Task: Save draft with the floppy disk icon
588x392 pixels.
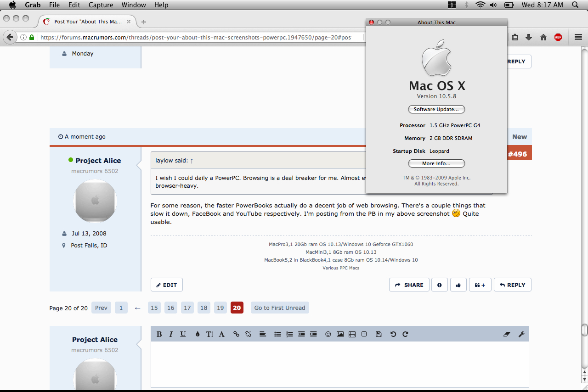Action: (379, 334)
